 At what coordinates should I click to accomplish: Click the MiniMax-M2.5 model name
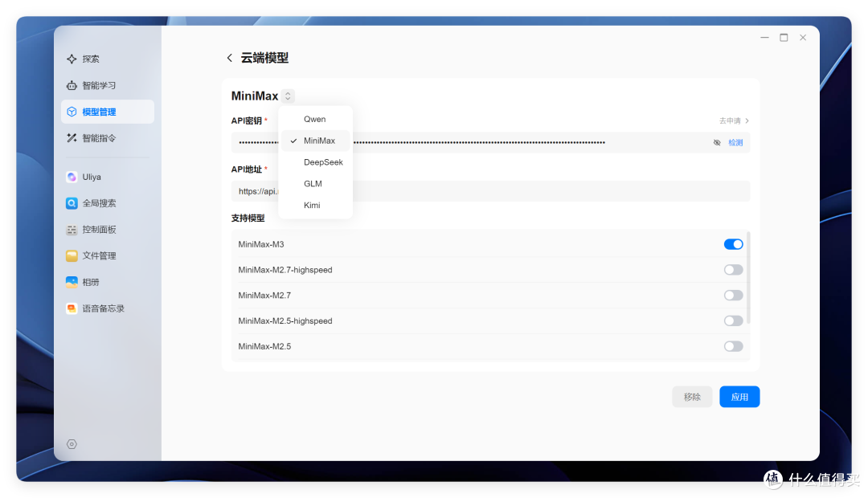click(x=264, y=346)
